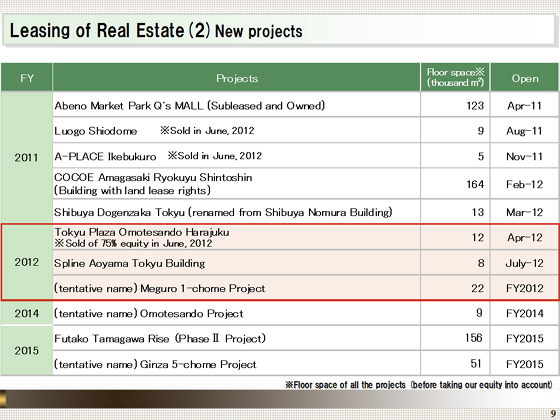Click the floor space footnote text
Screen dimensions: 560x420
pos(419,385)
